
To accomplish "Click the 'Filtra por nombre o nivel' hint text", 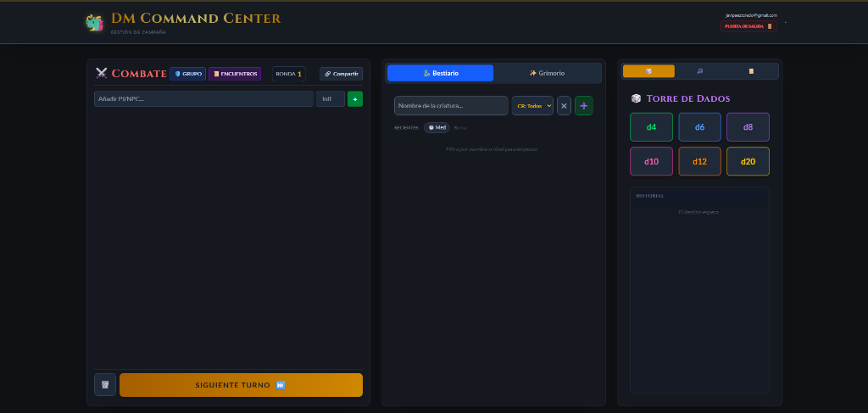I will (492, 149).
